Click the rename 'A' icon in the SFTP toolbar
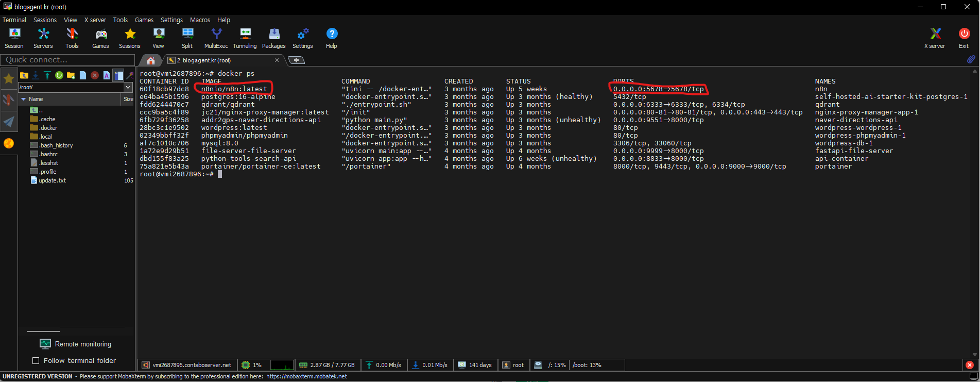This screenshot has height=382, width=980. pyautogui.click(x=107, y=75)
